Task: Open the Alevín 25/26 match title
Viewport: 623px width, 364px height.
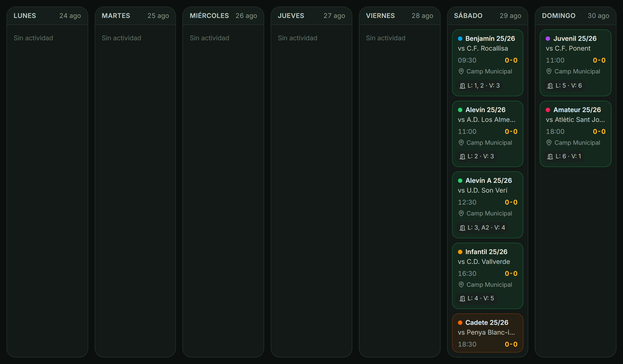Action: pos(485,110)
